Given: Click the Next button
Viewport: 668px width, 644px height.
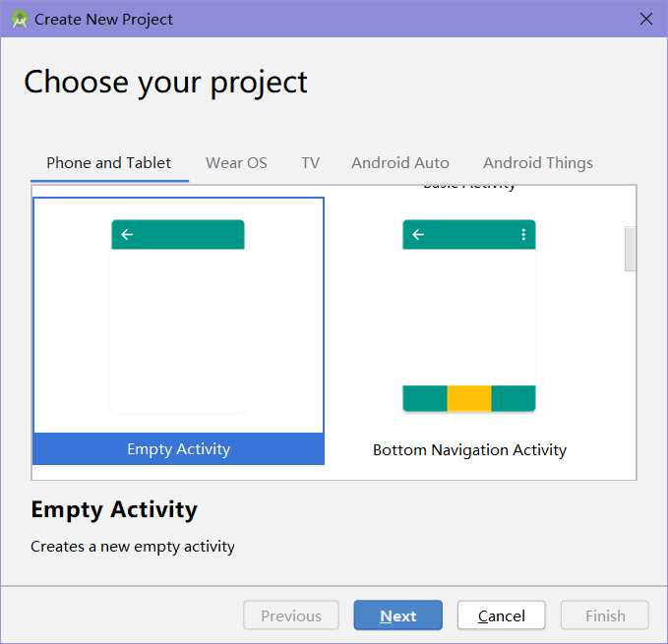Looking at the screenshot, I should coord(397,615).
